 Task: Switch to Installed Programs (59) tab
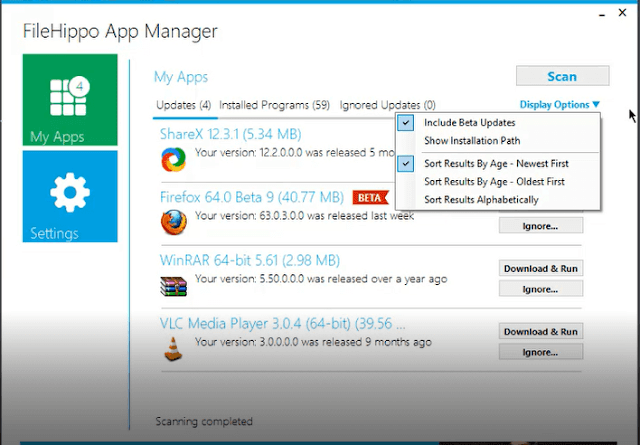pos(274,105)
